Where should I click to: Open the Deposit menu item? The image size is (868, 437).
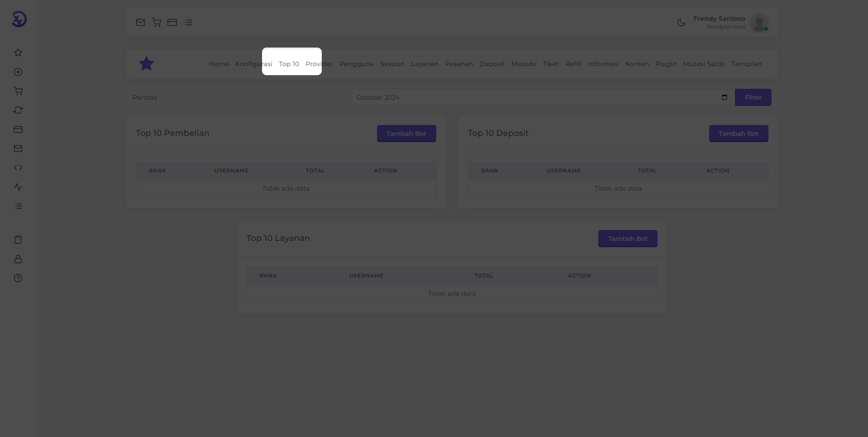click(492, 64)
